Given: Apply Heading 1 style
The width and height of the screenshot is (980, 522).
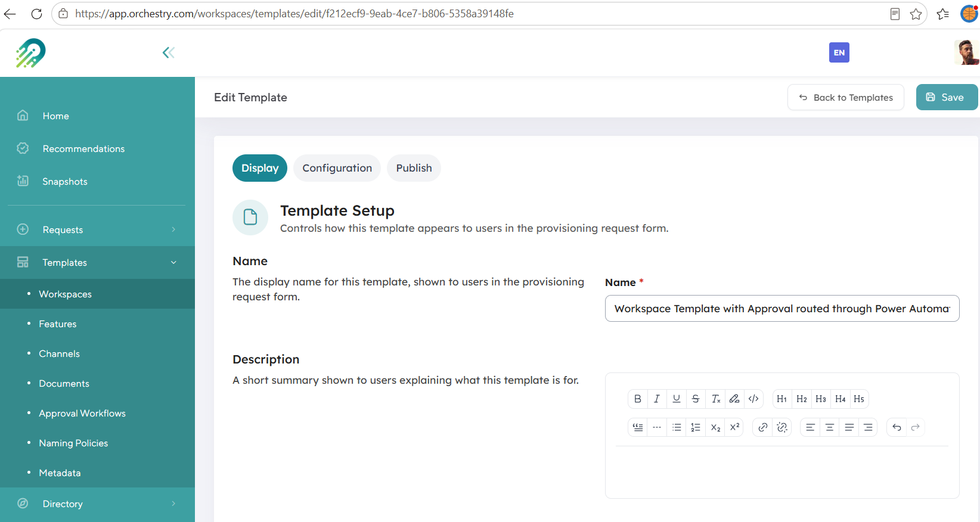Looking at the screenshot, I should coord(782,399).
